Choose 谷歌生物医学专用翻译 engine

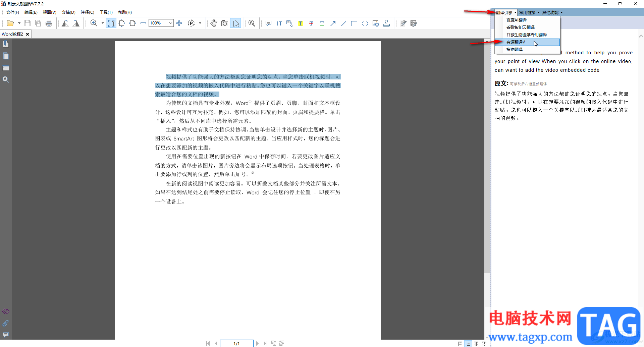click(x=528, y=35)
